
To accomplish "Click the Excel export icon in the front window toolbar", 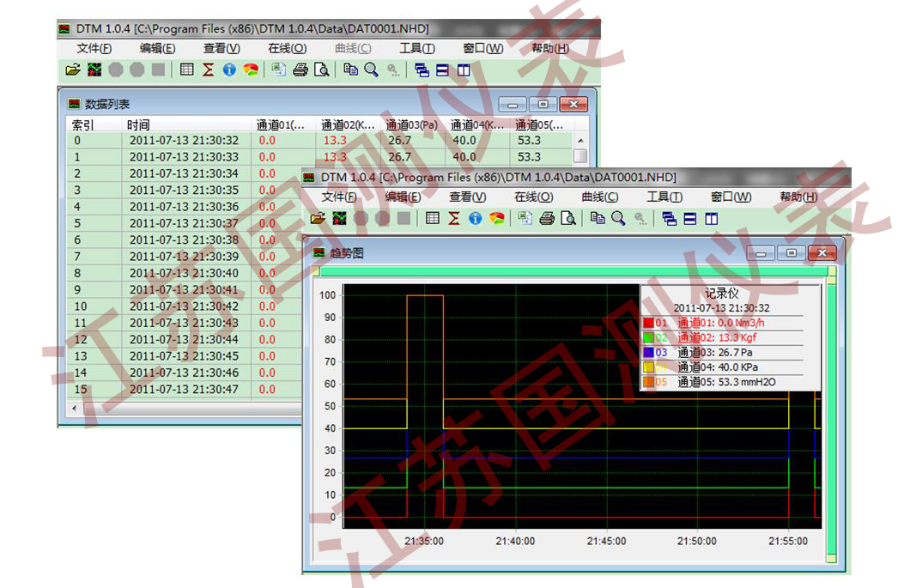I will (x=525, y=218).
